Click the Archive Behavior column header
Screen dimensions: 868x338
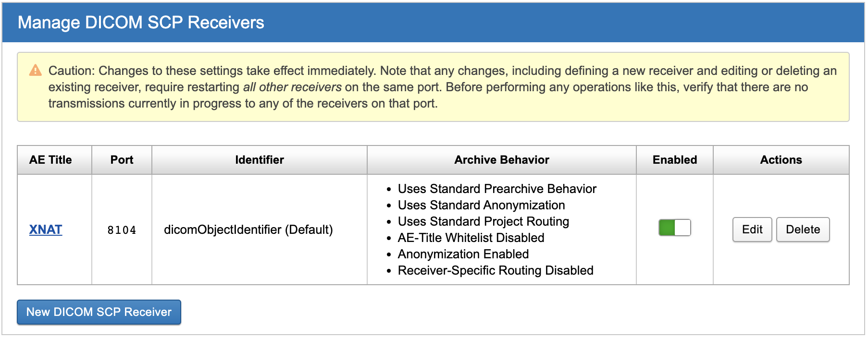coord(501,160)
